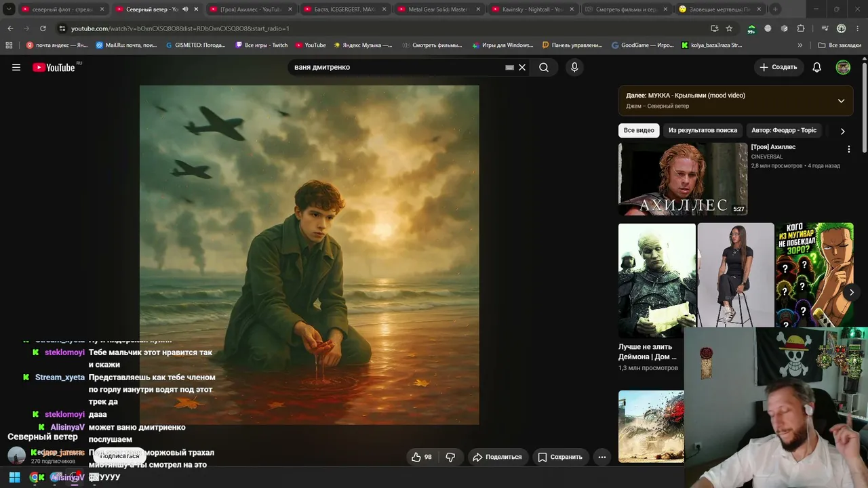Switch to Зловещие мертвецы tab
868x488 pixels.
point(720,9)
